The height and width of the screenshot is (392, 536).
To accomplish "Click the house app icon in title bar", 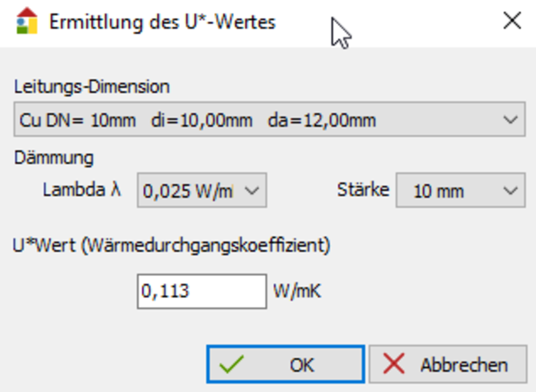I will (x=26, y=21).
